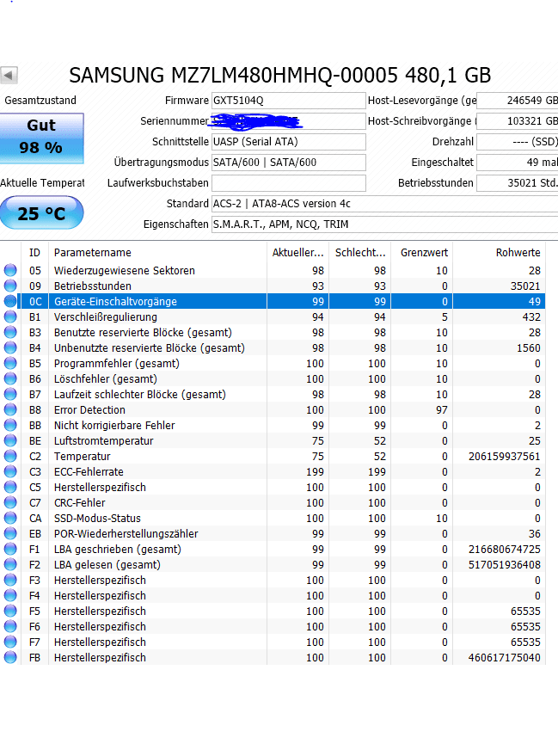558x756 pixels.
Task: Click status icon for LBA gelesen (gesamt)
Action: pos(10,564)
